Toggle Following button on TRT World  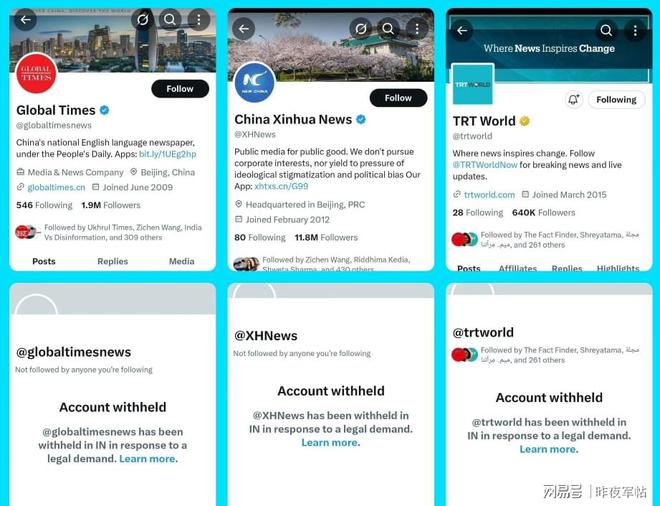(616, 100)
